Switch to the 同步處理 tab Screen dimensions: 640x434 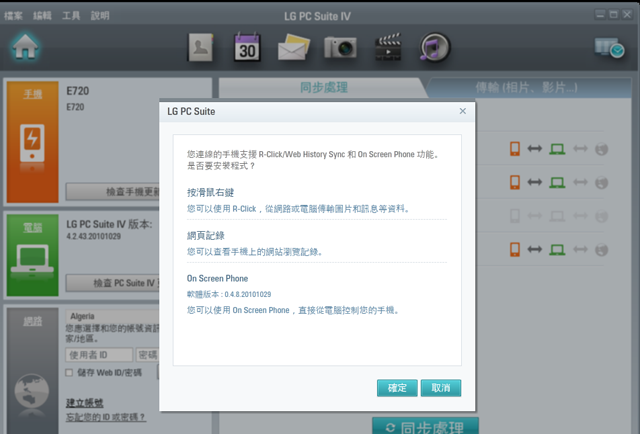point(324,87)
